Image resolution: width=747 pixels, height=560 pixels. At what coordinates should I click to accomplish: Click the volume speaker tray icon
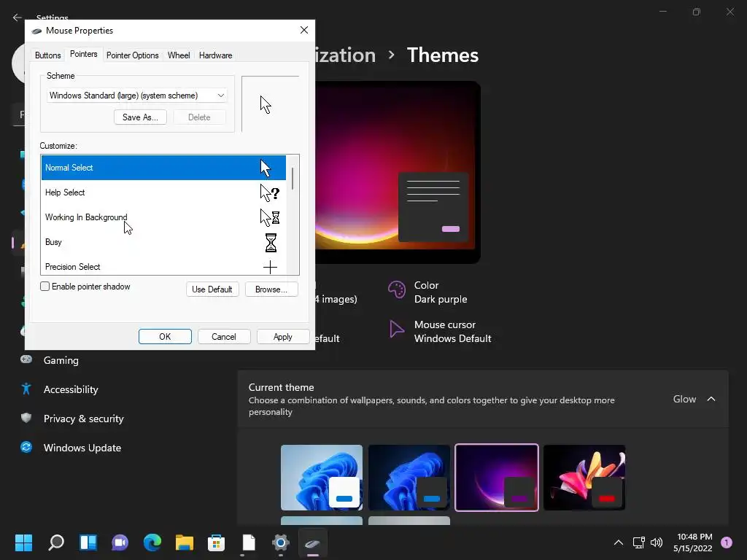click(x=657, y=542)
